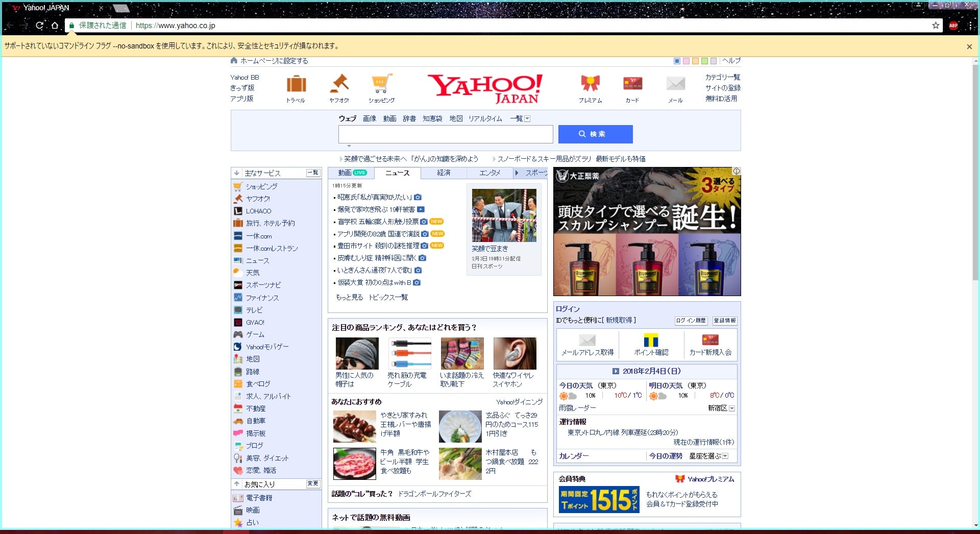This screenshot has height=534, width=980.
Task: Click the メールアドレス取得 mail icon in login panel
Action: pos(587,340)
